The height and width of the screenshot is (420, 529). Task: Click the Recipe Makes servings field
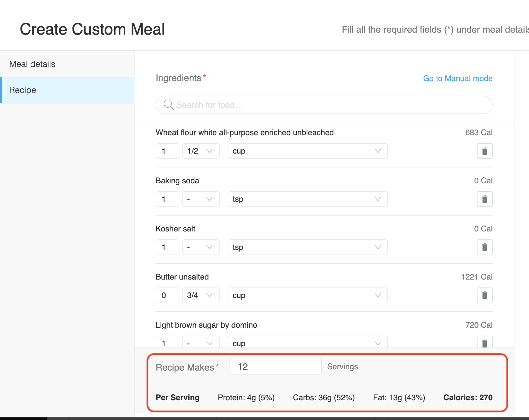(275, 367)
